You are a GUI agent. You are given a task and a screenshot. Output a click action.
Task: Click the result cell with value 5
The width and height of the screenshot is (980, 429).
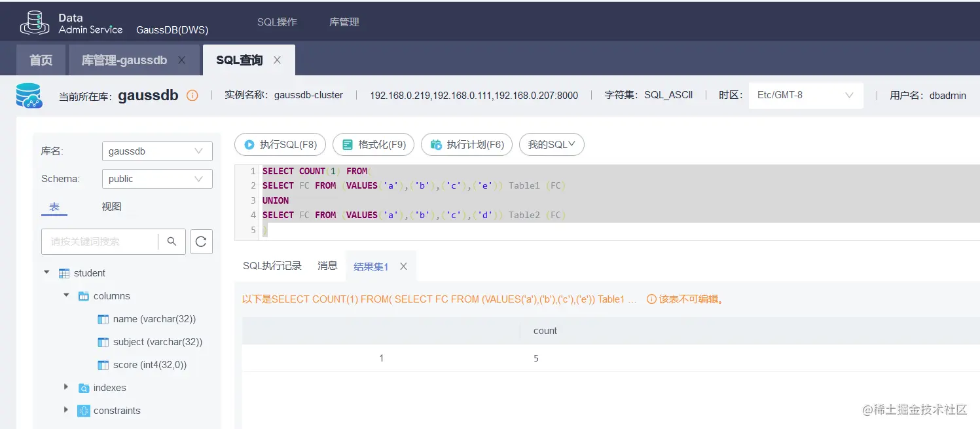(x=536, y=358)
